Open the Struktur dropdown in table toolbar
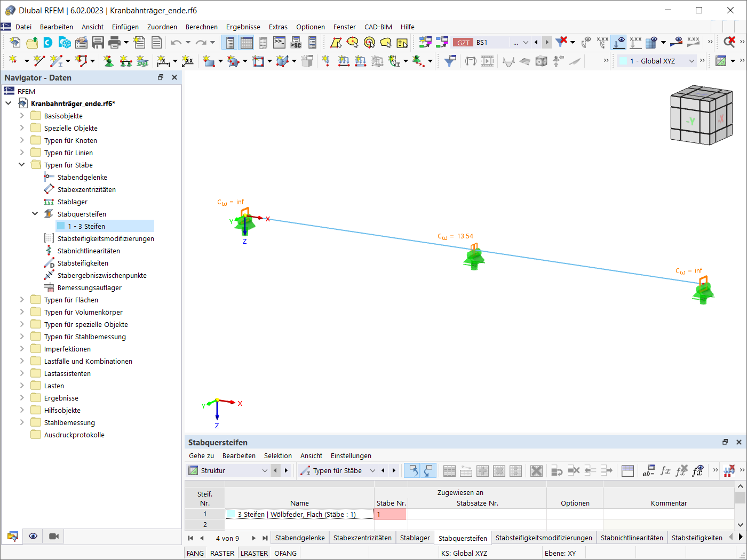The image size is (747, 560). point(265,470)
